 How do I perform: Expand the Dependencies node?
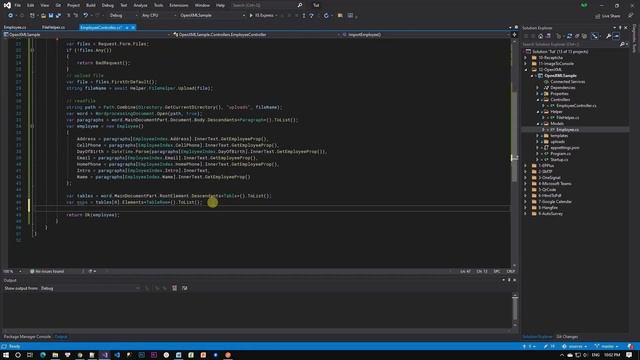[x=538, y=88]
